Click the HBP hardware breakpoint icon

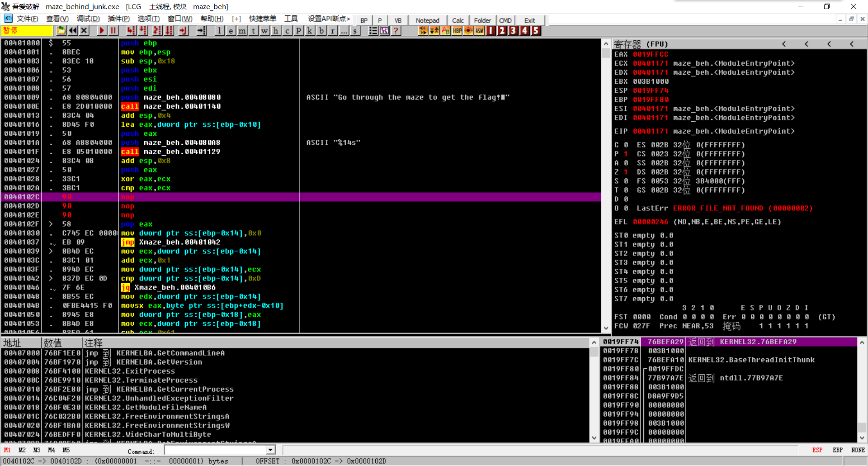457,30
